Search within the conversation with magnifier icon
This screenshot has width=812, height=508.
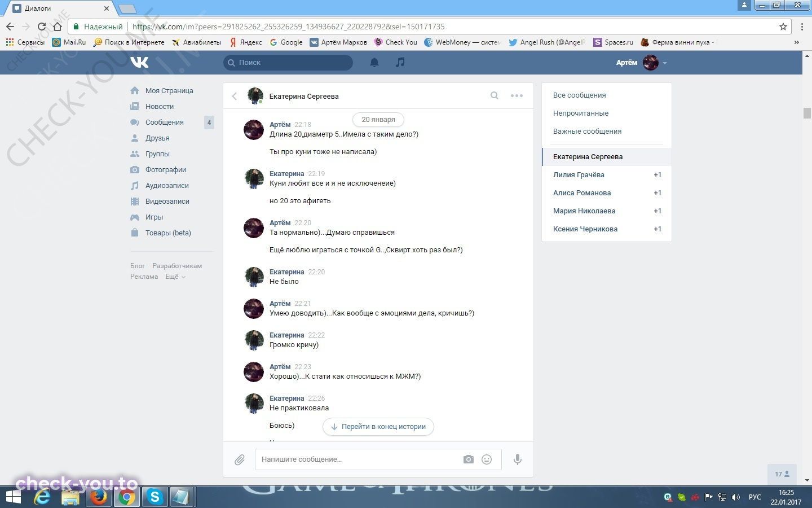(495, 96)
